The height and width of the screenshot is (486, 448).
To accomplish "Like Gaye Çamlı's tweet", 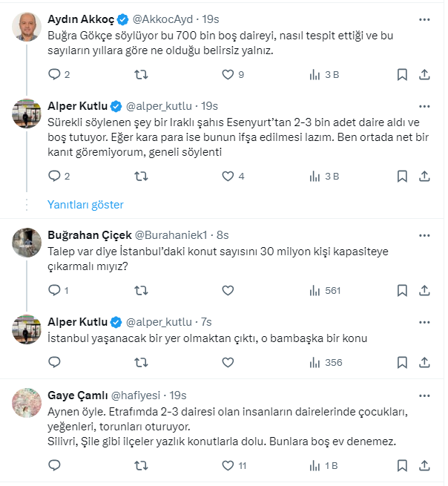I will [x=228, y=466].
